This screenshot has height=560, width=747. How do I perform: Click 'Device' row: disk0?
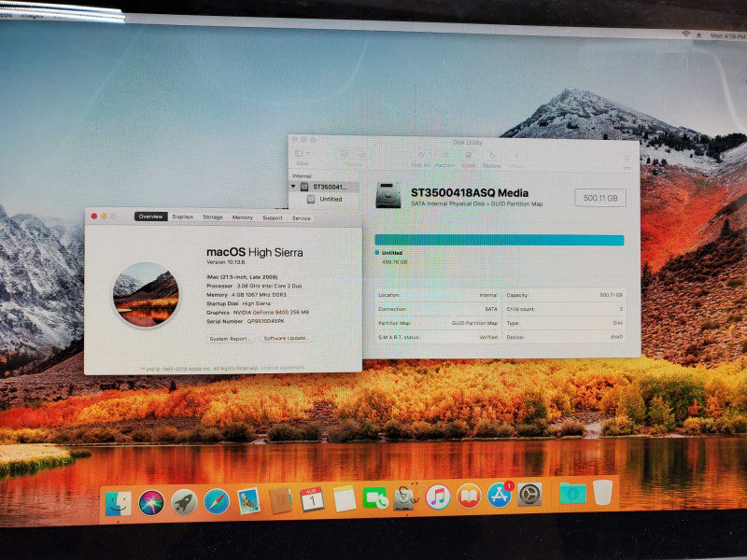[564, 337]
